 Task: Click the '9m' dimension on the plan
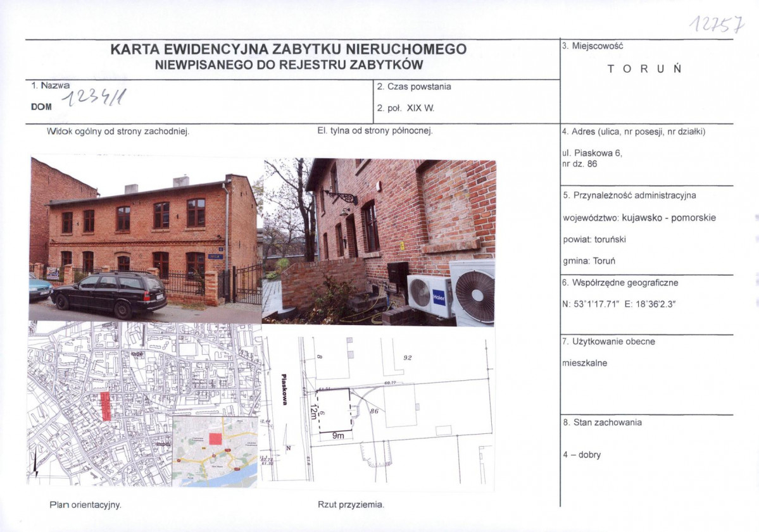tap(338, 436)
